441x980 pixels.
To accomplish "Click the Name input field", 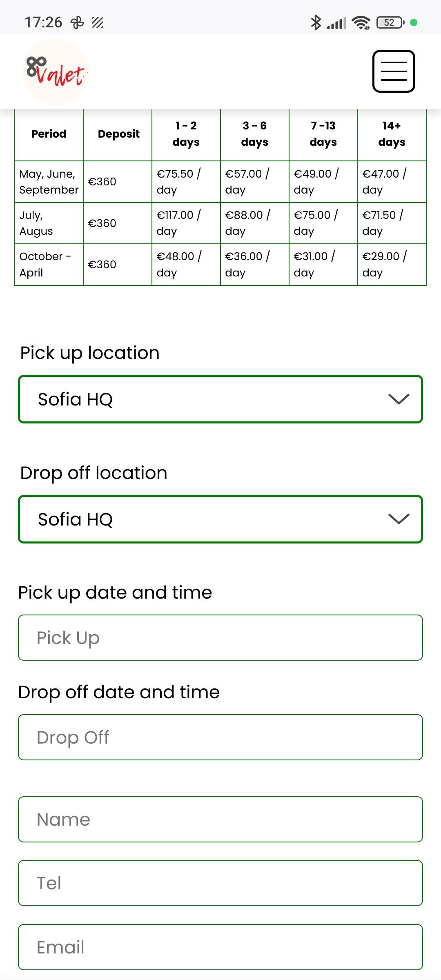I will pyautogui.click(x=220, y=819).
